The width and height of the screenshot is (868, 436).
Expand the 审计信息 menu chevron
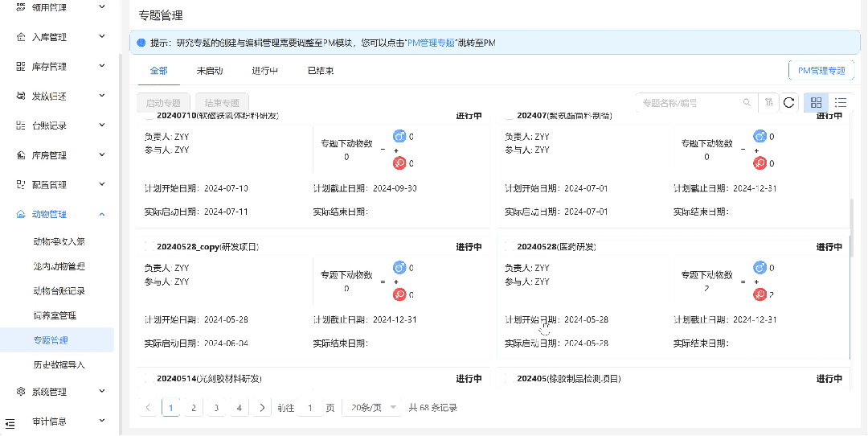[102, 421]
